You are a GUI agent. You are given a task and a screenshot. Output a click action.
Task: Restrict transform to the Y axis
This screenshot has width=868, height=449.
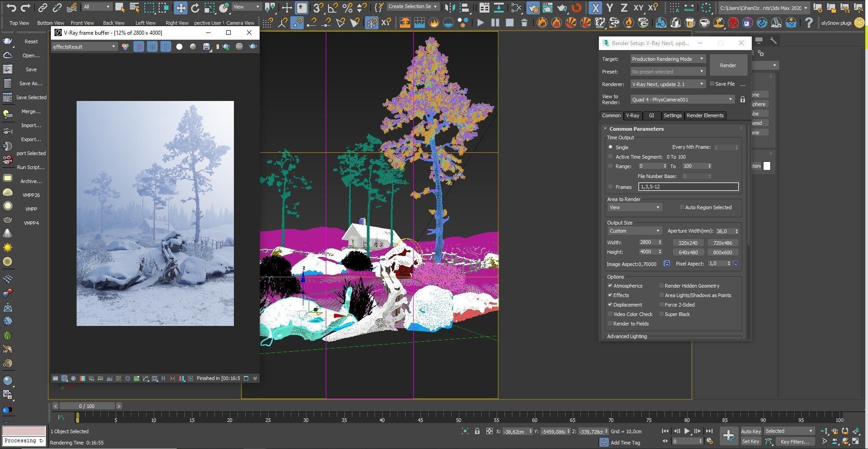(610, 8)
